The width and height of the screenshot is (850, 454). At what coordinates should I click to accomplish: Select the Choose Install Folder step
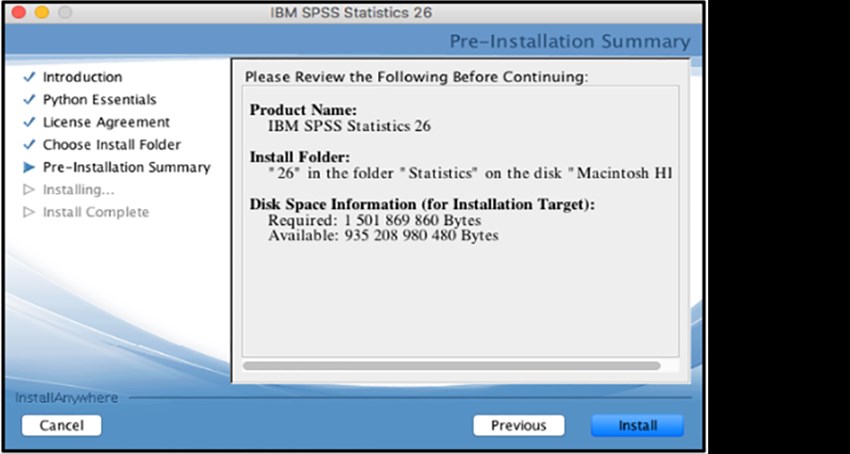(112, 145)
